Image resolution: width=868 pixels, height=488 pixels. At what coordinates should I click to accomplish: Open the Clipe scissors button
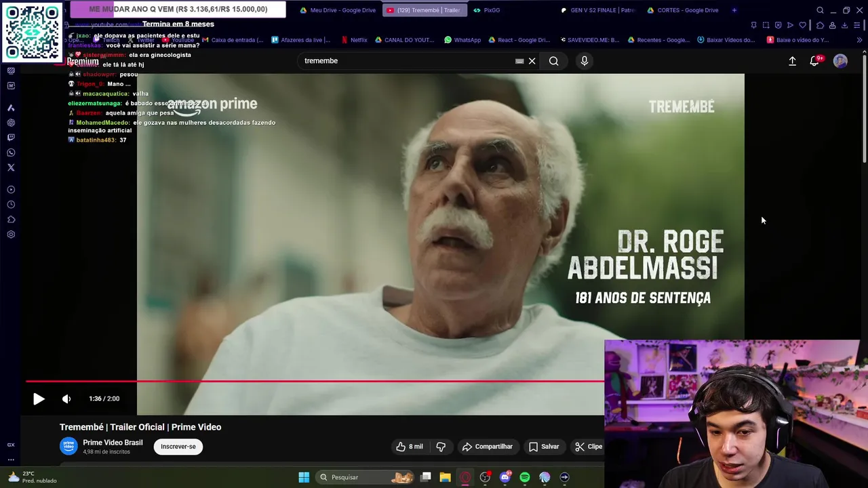click(x=588, y=447)
